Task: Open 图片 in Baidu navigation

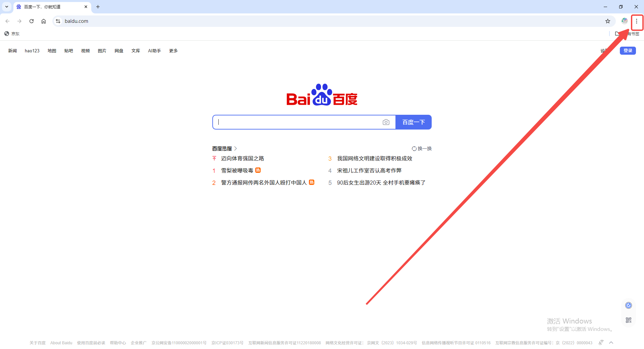Action: (102, 51)
